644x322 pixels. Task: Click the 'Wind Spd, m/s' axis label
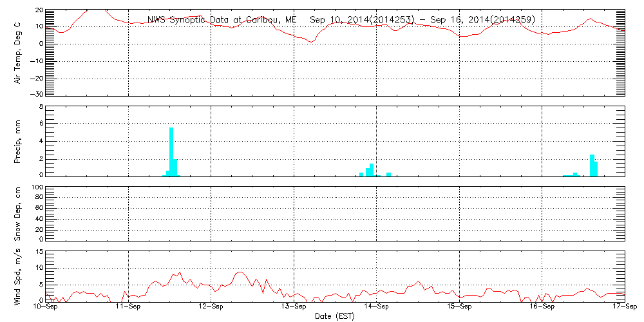(x=17, y=276)
